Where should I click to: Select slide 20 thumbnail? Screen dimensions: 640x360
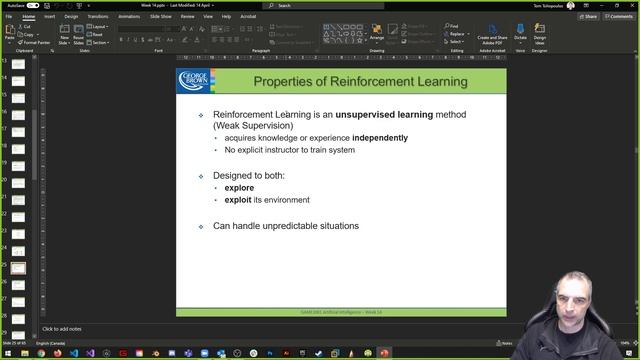coord(18,183)
